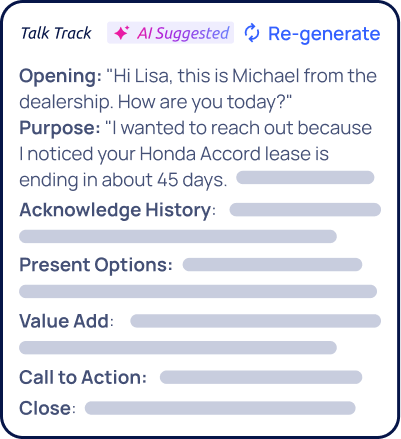Viewport: 401px width, 439px height.
Task: Click the Talk Track heading
Action: click(x=56, y=33)
